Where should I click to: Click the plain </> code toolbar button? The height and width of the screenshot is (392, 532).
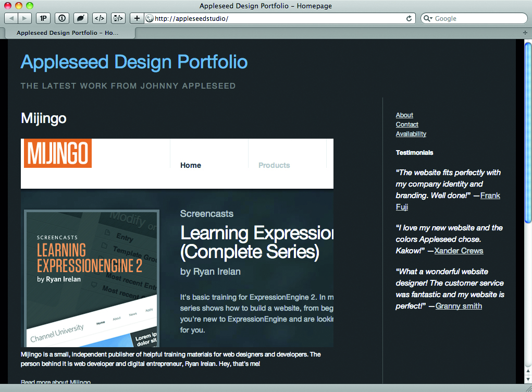[100, 18]
